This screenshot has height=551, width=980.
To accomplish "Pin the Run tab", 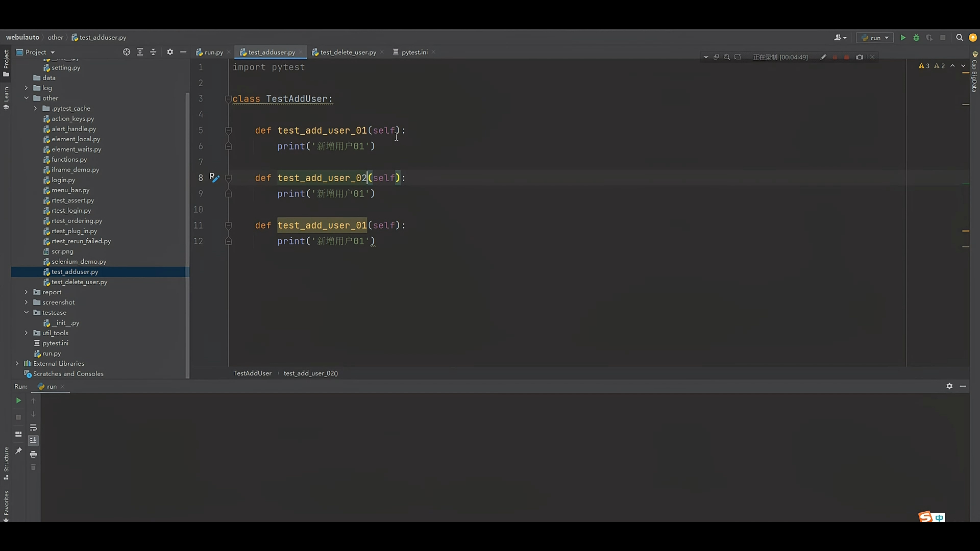I will [x=18, y=451].
